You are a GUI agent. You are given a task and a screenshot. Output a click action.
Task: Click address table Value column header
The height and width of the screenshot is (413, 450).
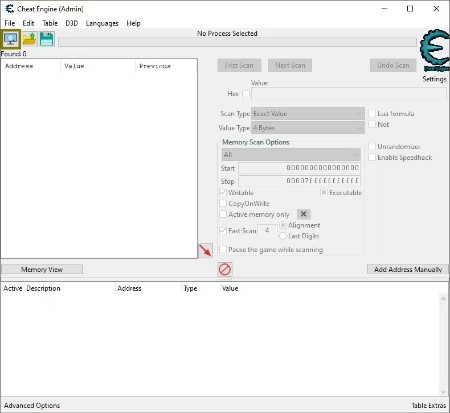(x=230, y=288)
